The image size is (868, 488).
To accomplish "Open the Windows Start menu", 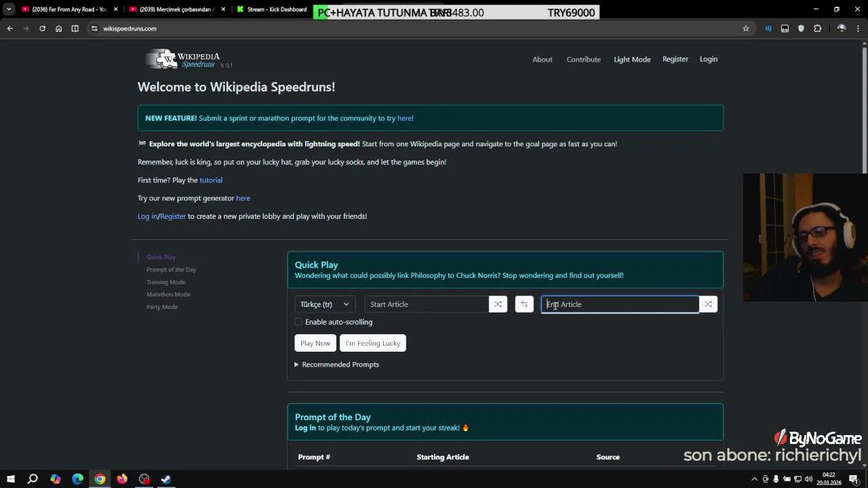I will point(10,479).
